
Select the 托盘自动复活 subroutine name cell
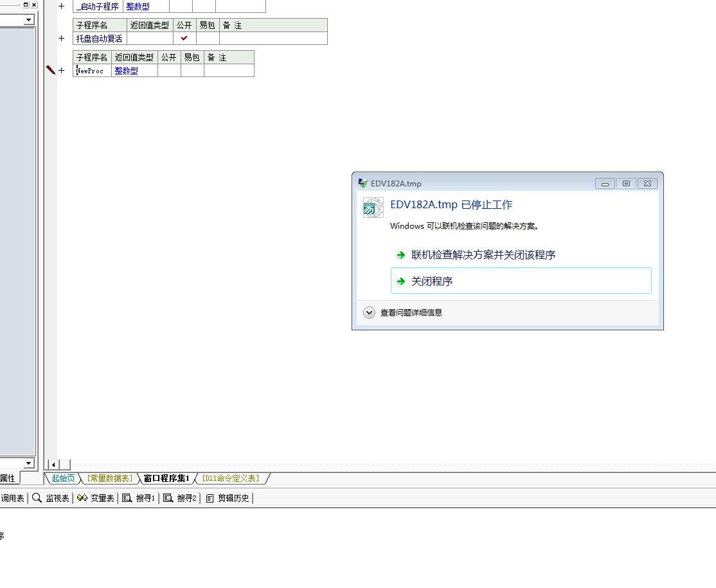click(100, 39)
